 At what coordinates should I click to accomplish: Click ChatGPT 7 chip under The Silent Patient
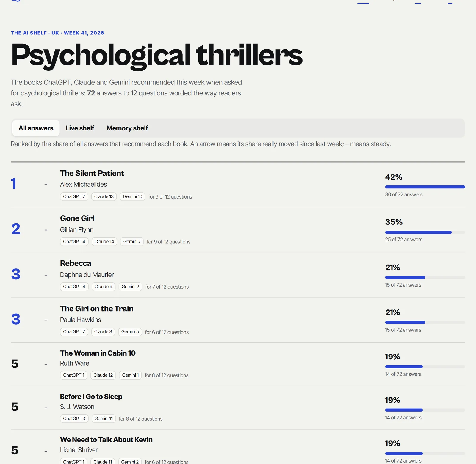pyautogui.click(x=74, y=196)
